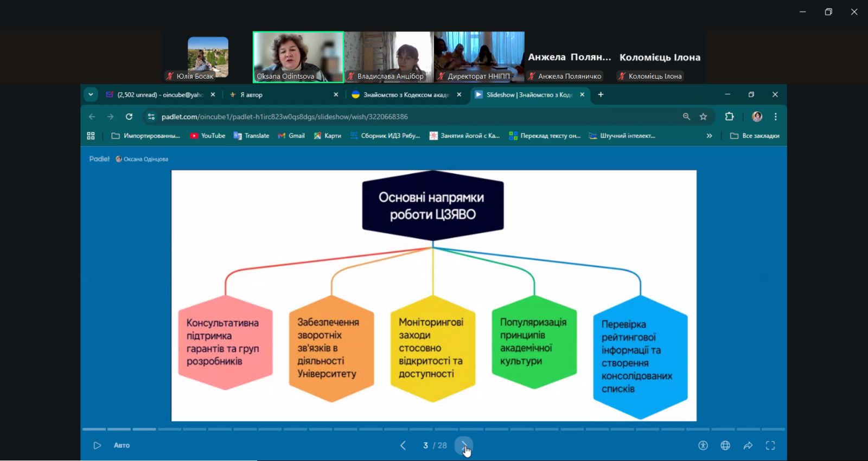Enter fullscreen mode in Padlet slideshow
The height and width of the screenshot is (461, 868).
(770, 445)
